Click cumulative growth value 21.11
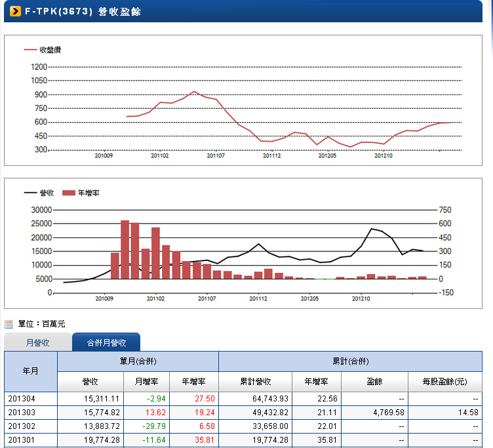Image resolution: width=493 pixels, height=448 pixels. (327, 413)
